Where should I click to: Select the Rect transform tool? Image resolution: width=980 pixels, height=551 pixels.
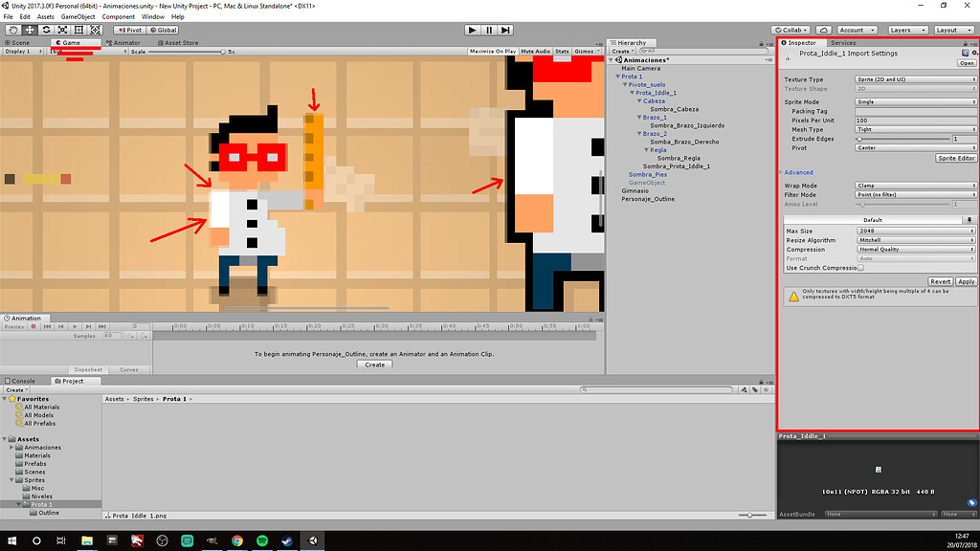(80, 30)
